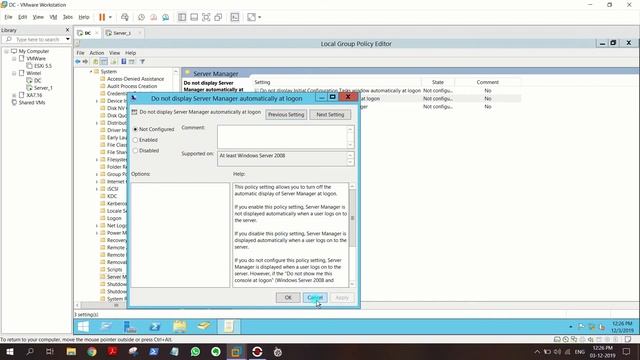
Task: Open VMware Tabs menu
Action: tap(68, 17)
